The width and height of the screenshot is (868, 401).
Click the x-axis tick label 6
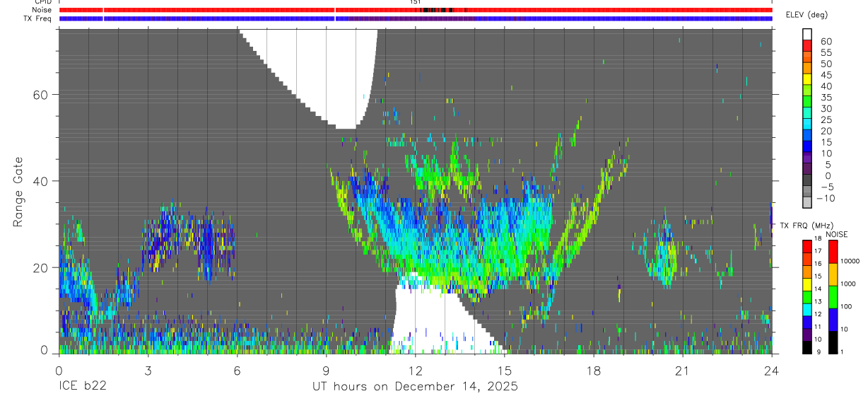coord(237,370)
